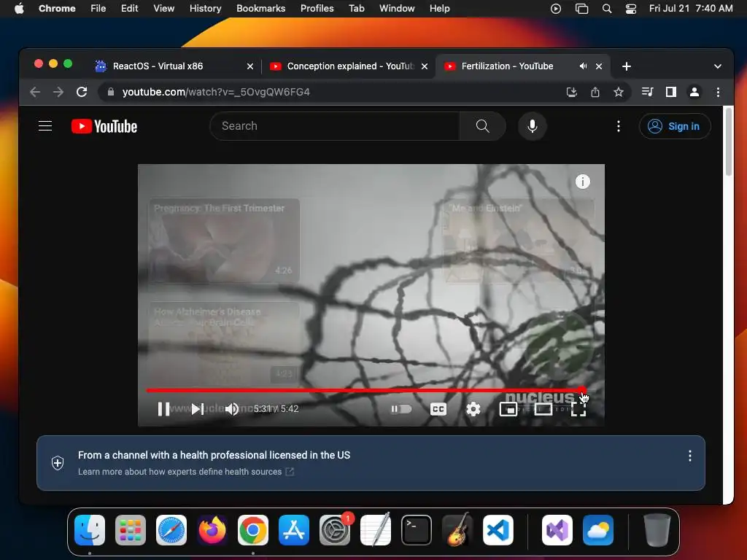
Task: Open the Me and Einstein suggested video
Action: pyautogui.click(x=519, y=241)
